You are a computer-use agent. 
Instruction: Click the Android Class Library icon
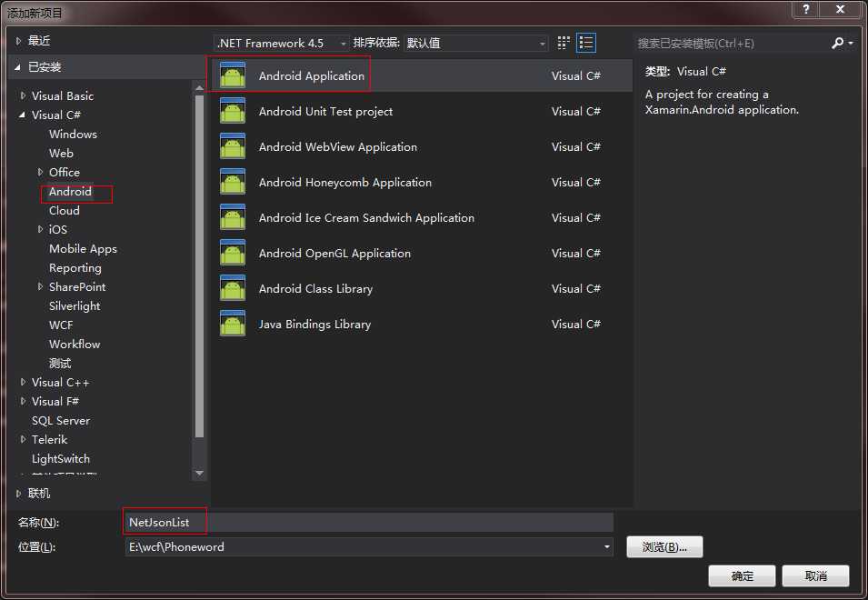tap(233, 288)
